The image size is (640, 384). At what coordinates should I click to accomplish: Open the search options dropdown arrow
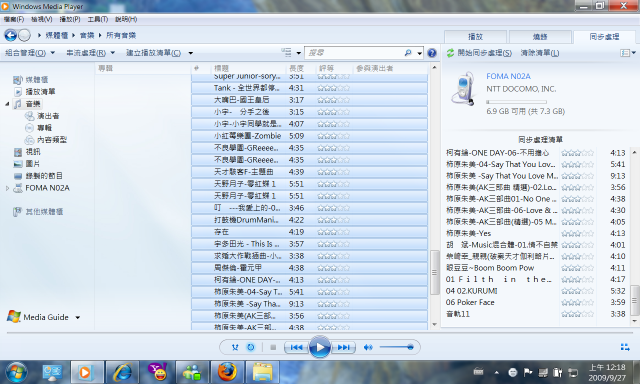pos(420,53)
